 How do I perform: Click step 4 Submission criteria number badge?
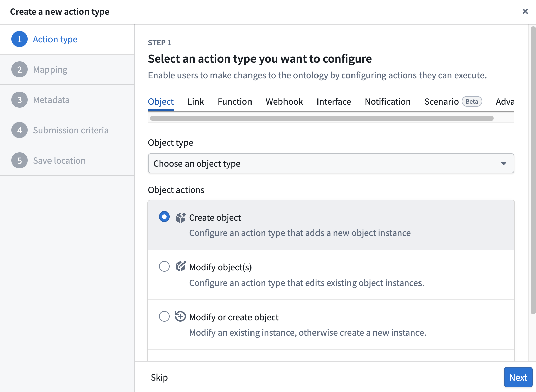pos(20,130)
